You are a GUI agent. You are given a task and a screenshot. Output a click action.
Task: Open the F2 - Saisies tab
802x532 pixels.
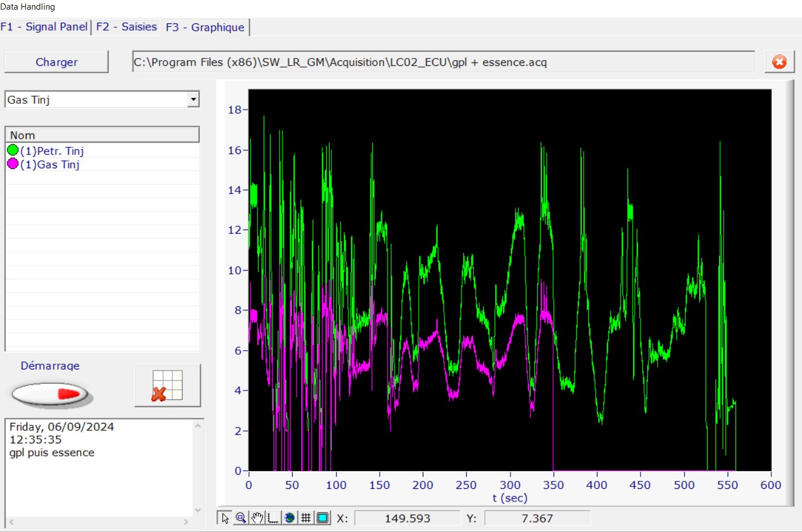(126, 27)
